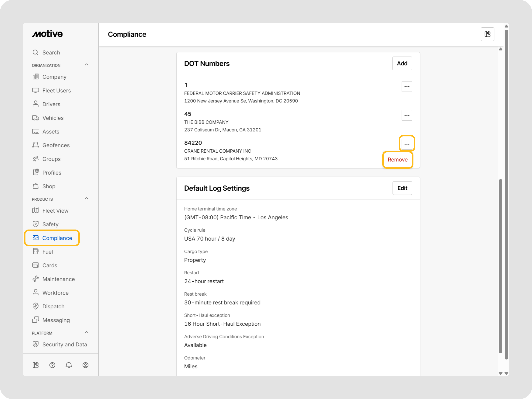
Task: Open the help question mark icon
Action: pyautogui.click(x=52, y=365)
